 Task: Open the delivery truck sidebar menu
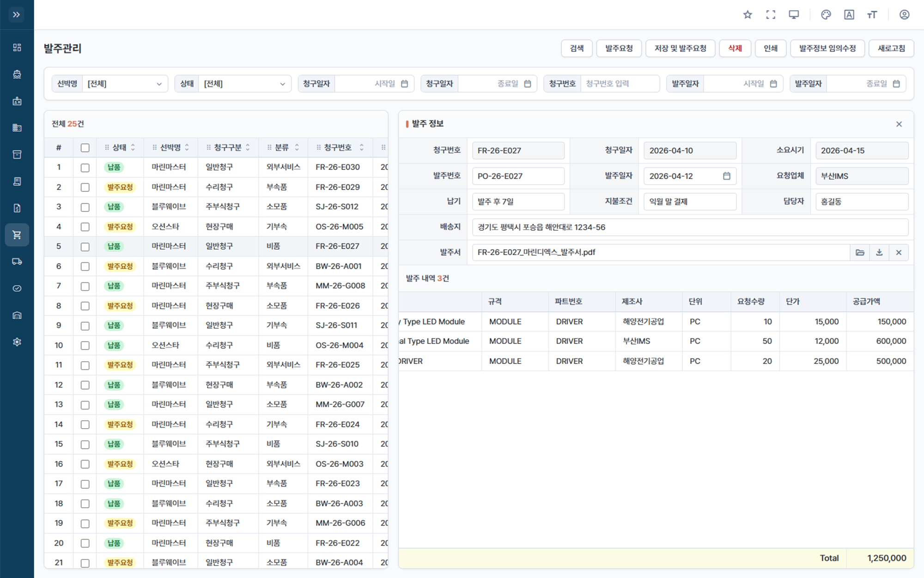17,262
